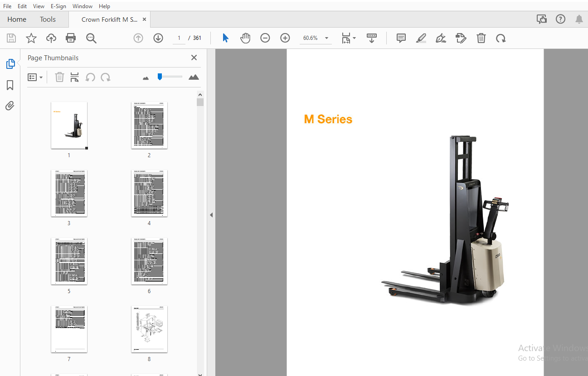Zoom out with the minus icon
588x376 pixels.
coord(265,38)
